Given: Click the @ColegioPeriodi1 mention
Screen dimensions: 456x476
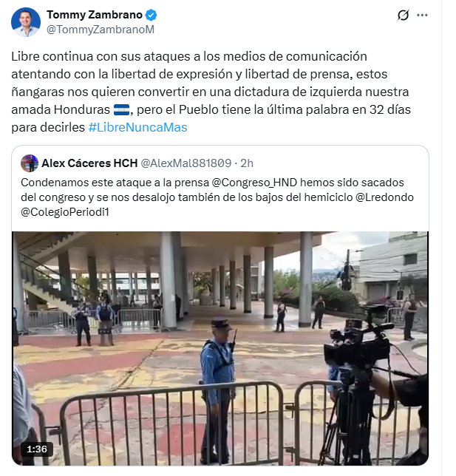Looking at the screenshot, I should pyautogui.click(x=65, y=212).
